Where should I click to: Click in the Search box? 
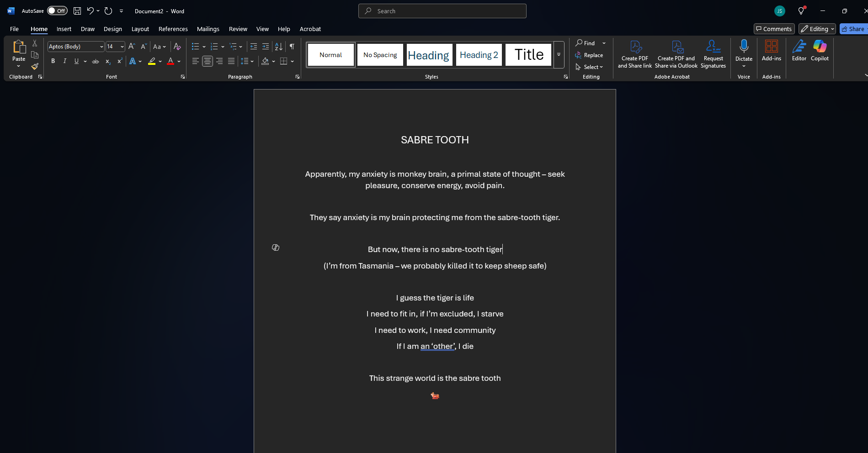(x=442, y=11)
